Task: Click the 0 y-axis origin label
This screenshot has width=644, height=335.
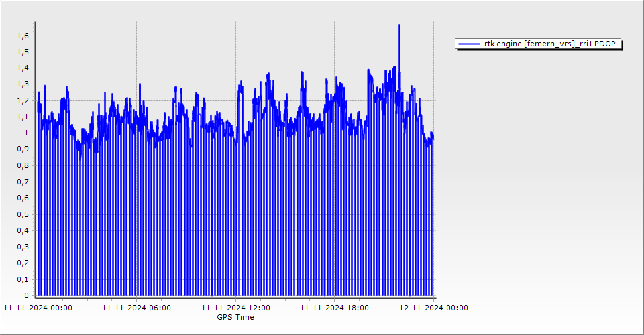Action: [27, 295]
